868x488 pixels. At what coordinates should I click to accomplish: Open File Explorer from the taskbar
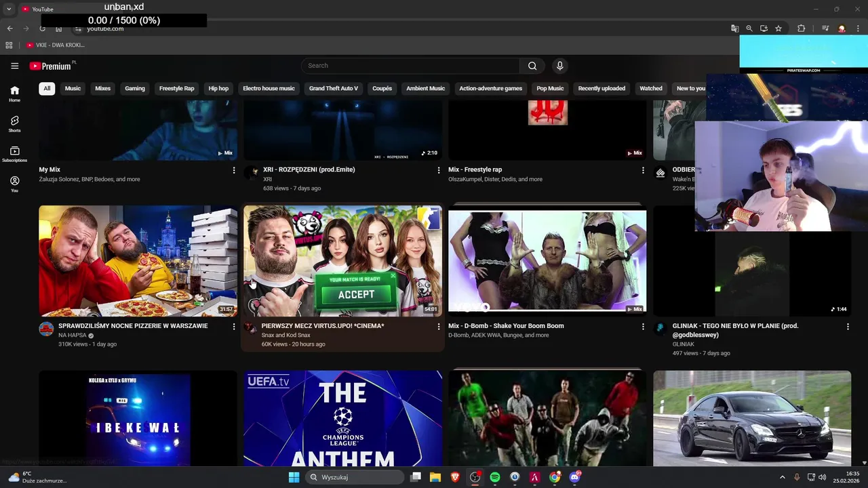[435, 477]
